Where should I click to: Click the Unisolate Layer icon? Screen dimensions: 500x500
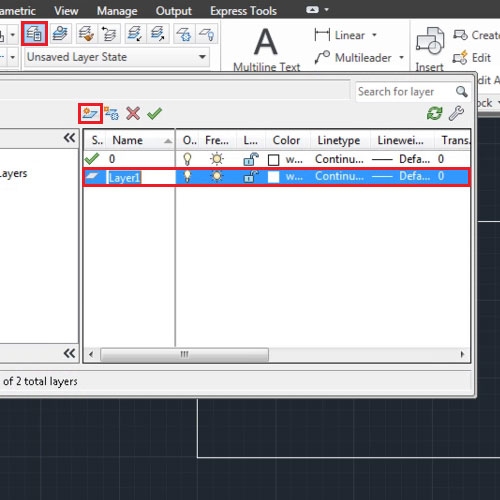click(x=158, y=34)
